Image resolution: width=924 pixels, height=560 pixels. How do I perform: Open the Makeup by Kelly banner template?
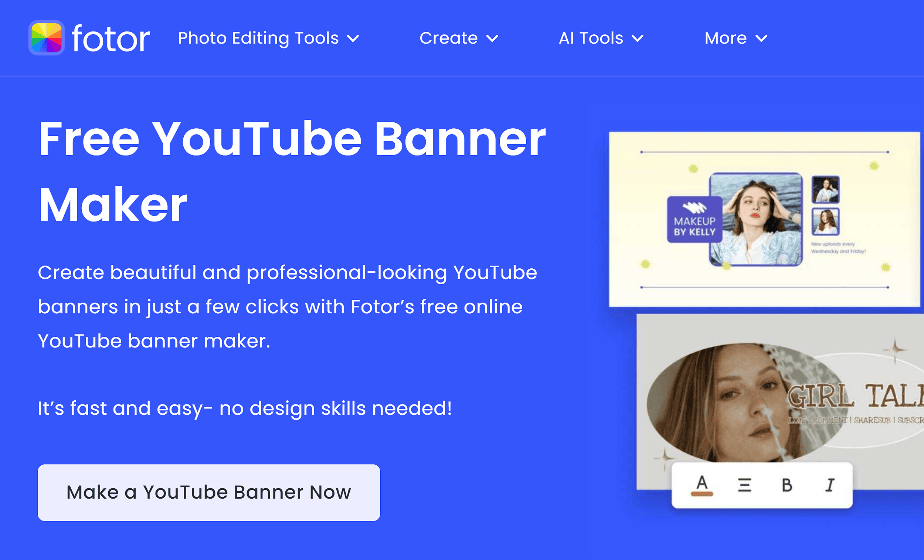click(x=765, y=219)
